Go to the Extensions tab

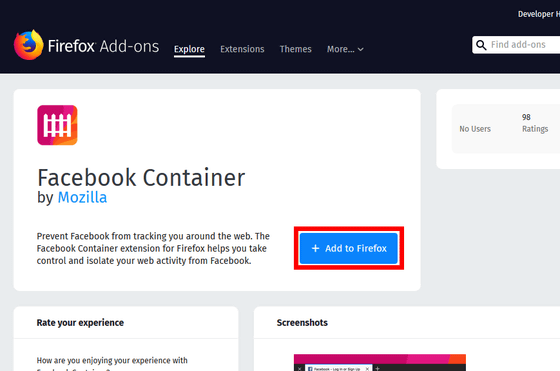(x=242, y=49)
